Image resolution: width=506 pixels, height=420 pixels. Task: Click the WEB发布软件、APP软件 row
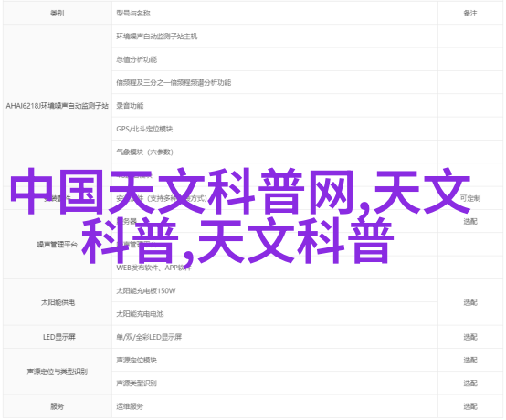tap(275, 268)
